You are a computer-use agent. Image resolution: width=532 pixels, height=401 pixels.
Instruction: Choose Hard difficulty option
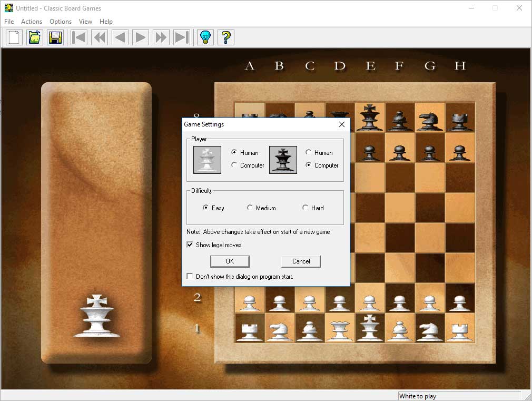tap(305, 208)
